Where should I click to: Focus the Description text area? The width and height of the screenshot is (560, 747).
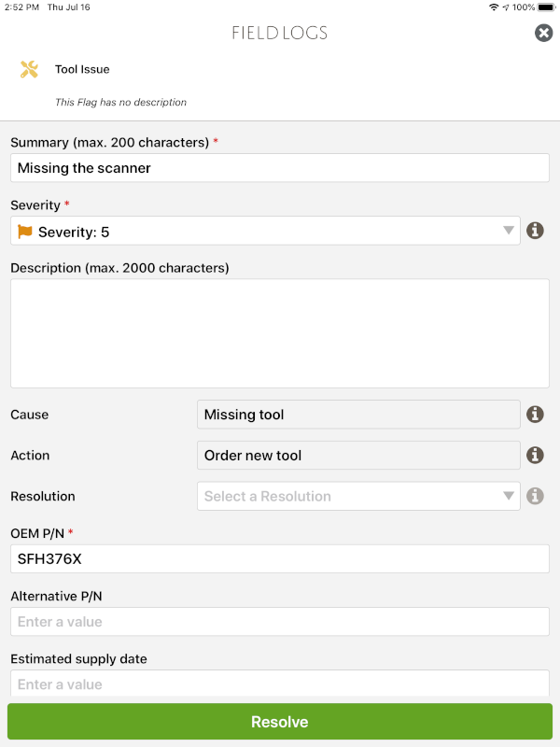tap(279, 332)
